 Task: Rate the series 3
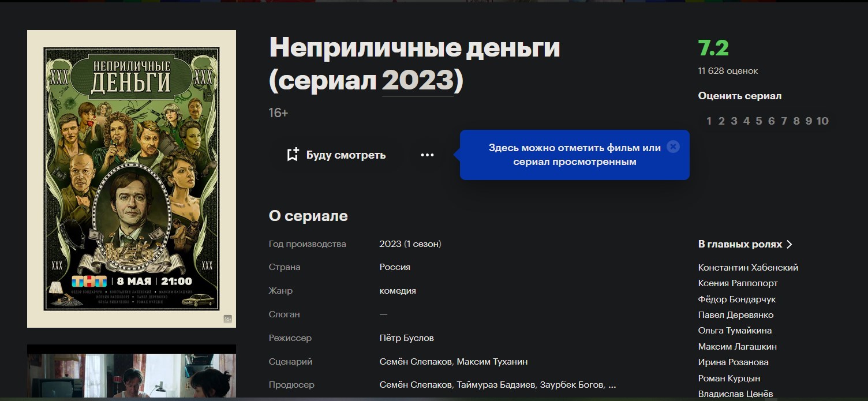(734, 121)
